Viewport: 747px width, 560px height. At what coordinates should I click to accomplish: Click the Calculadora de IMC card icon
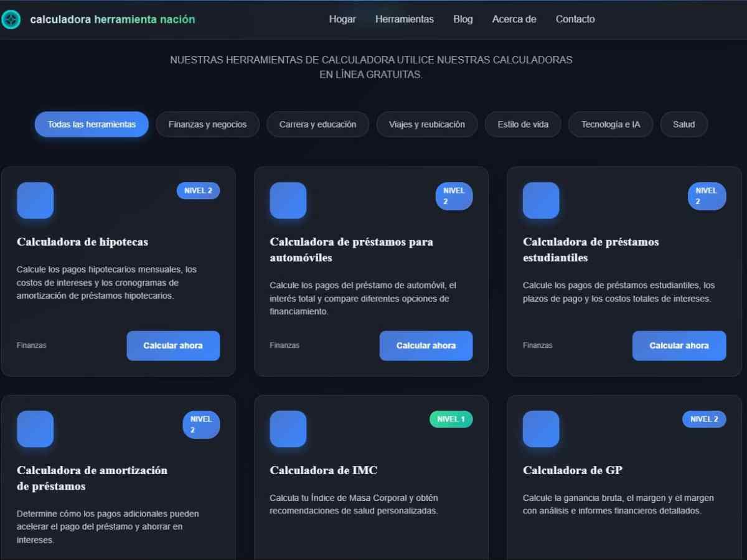(288, 429)
